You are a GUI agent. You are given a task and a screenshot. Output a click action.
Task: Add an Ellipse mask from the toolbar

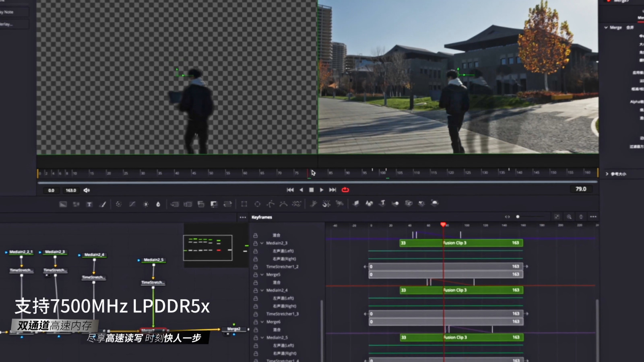coord(258,204)
